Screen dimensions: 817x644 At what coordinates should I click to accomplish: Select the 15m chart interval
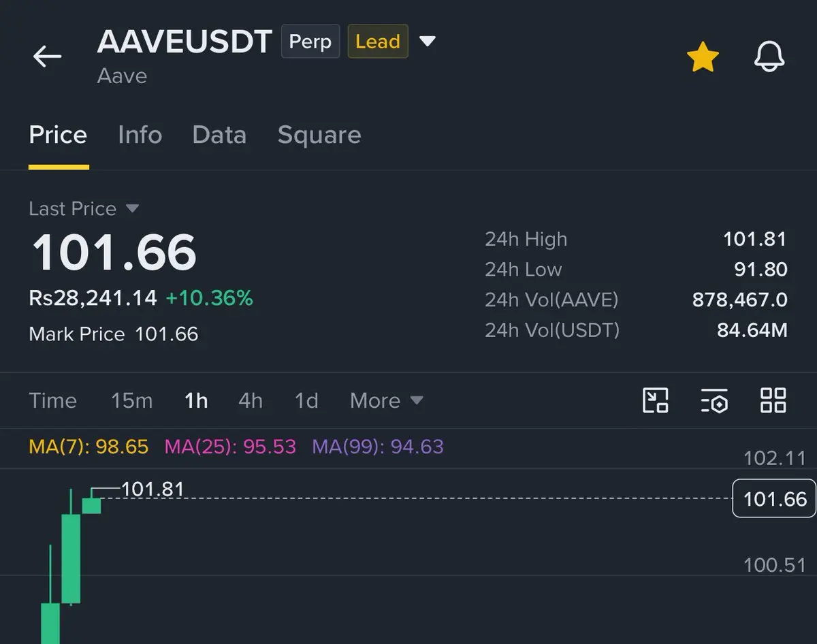pos(131,400)
